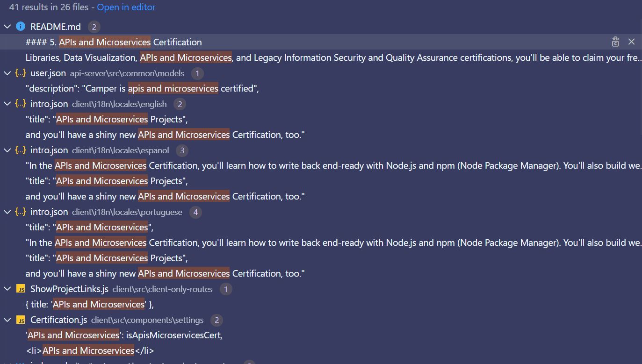Click the JS icon beside Certification.js
This screenshot has width=642, height=364.
(x=21, y=320)
